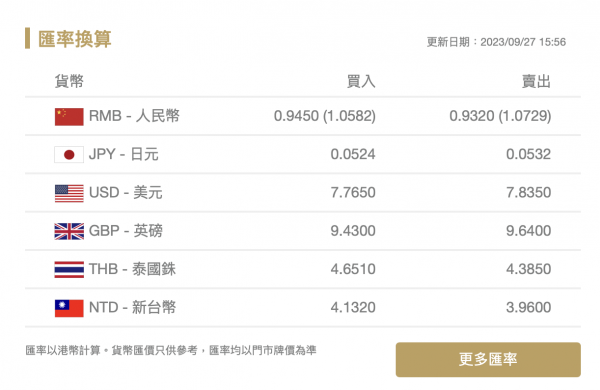Viewport: 600px width, 390px height.
Task: Select the JPY - 日元 currency label
Action: (x=123, y=154)
